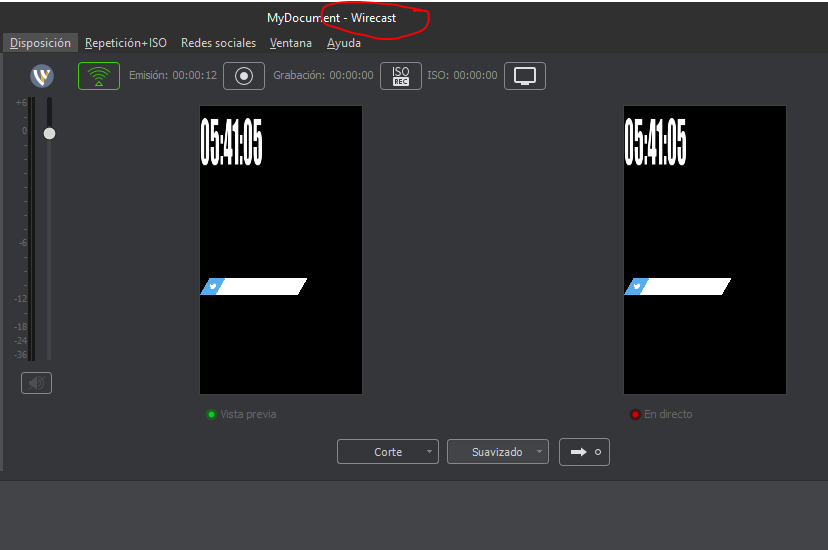Viewport: 828px width, 550px height.
Task: Click the En directo label
Action: (x=668, y=414)
